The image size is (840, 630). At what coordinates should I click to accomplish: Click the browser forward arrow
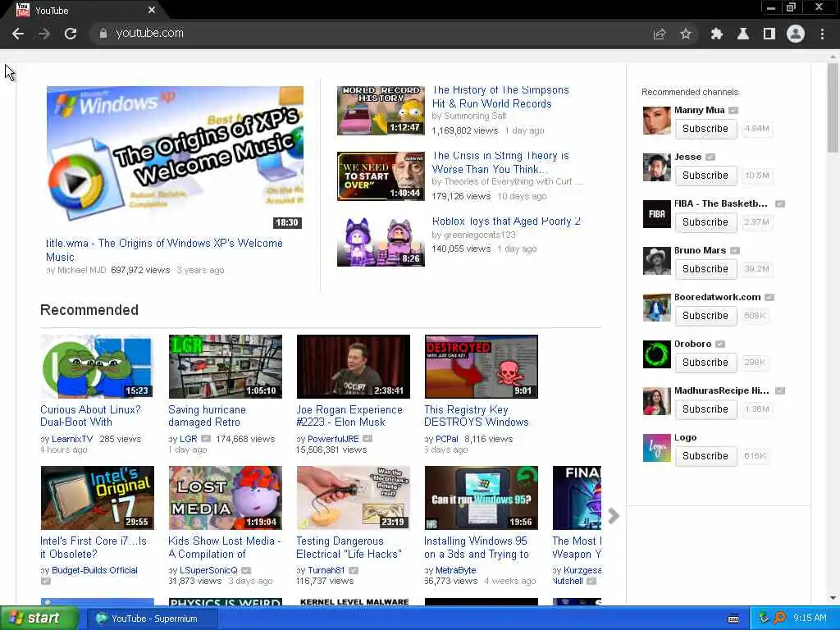coord(44,34)
